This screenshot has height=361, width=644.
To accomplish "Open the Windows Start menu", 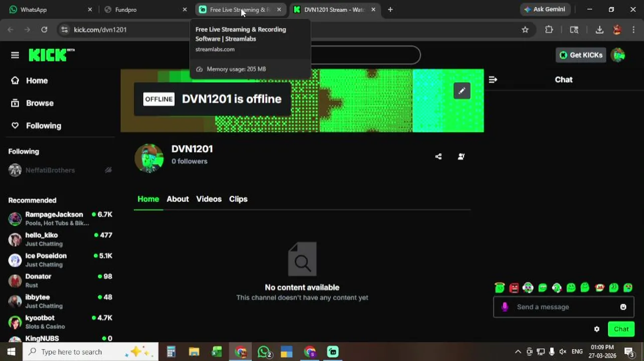I will coord(11,352).
